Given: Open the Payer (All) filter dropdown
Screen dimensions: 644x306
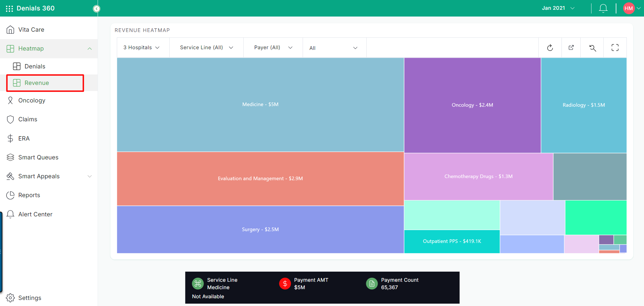Looking at the screenshot, I should tap(272, 48).
